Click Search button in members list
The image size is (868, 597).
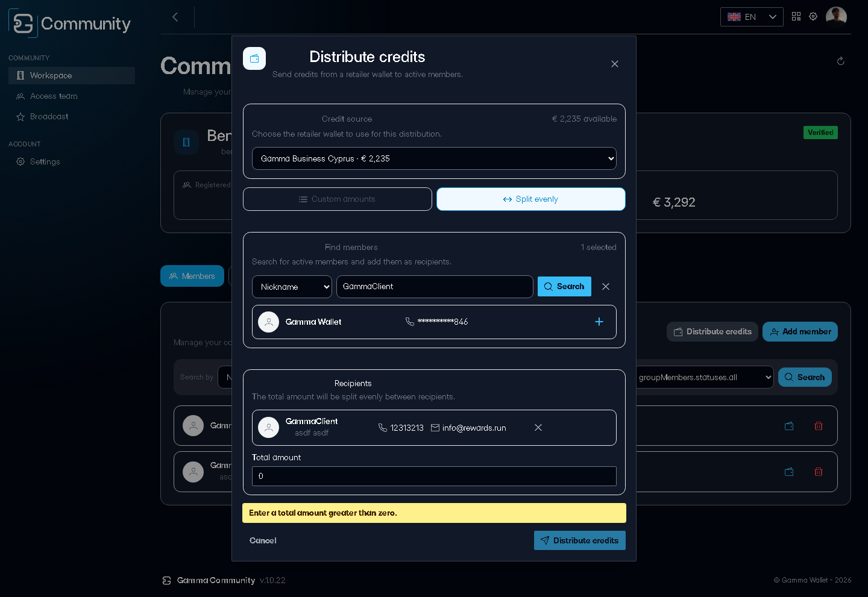[805, 377]
